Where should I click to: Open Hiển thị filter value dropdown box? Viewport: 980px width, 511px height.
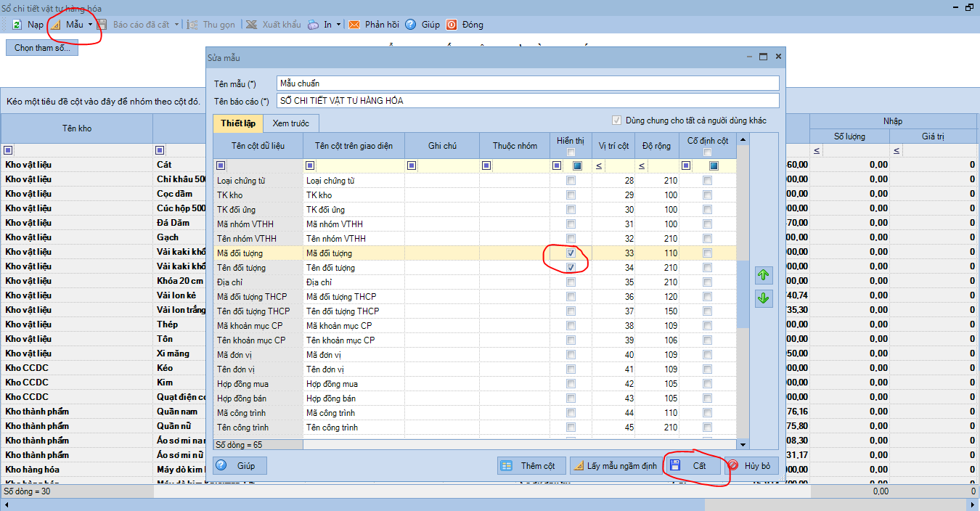point(578,165)
